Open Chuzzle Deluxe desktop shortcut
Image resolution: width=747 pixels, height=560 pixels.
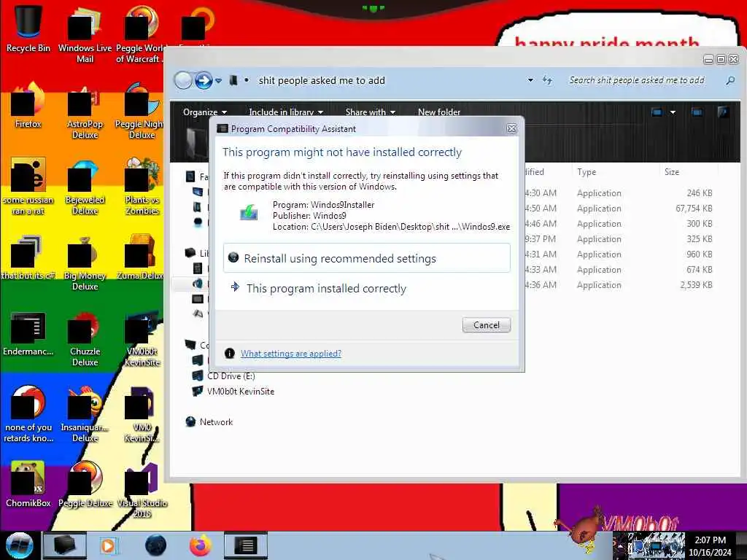pyautogui.click(x=85, y=338)
